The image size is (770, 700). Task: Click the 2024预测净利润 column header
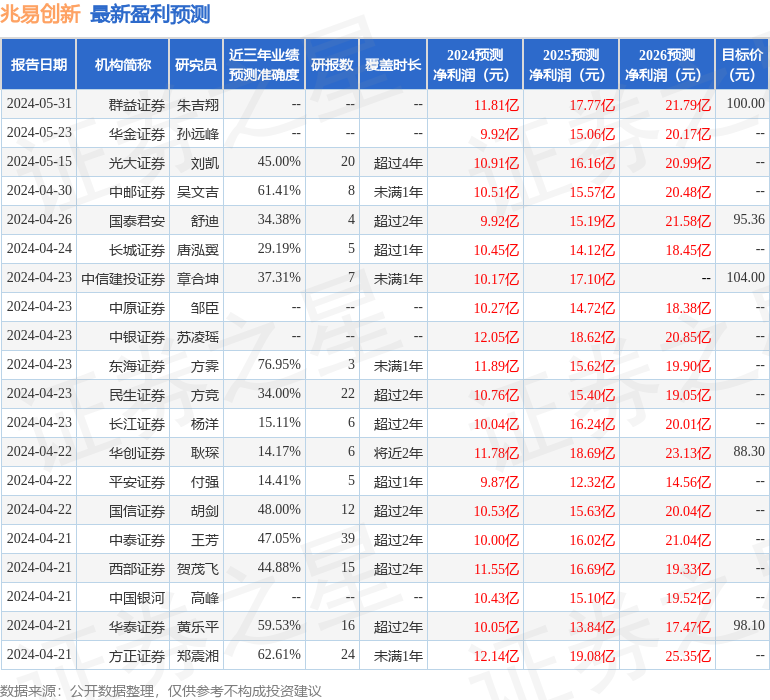coord(475,64)
